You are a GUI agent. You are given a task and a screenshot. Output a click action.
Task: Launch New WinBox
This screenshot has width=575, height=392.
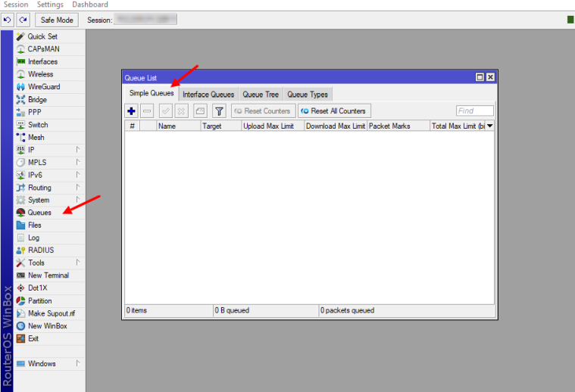point(49,326)
